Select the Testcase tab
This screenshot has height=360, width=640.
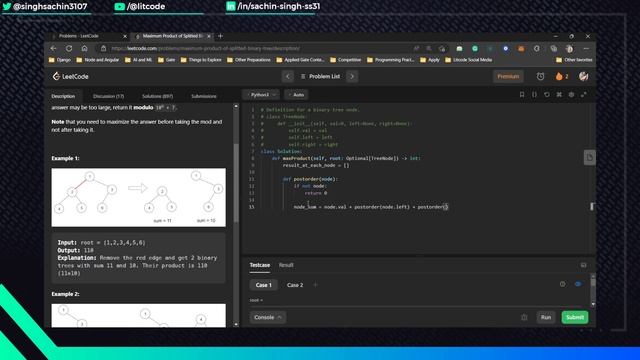click(x=260, y=265)
